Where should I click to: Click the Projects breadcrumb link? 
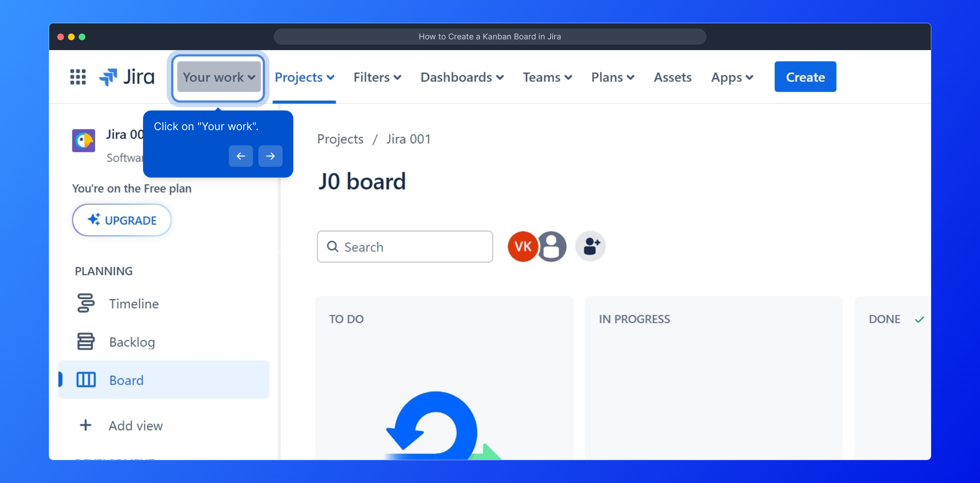[340, 139]
